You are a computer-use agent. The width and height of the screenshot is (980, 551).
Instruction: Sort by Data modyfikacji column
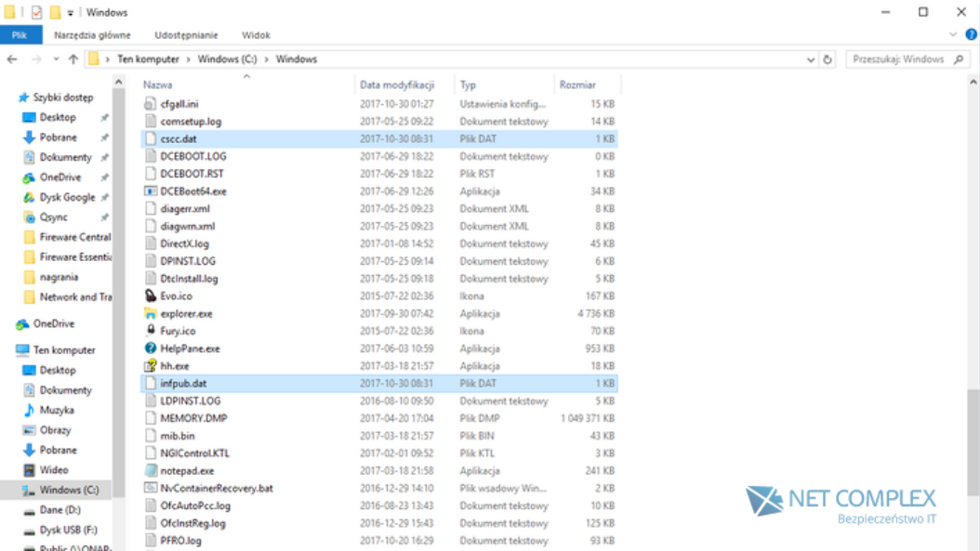pyautogui.click(x=397, y=85)
